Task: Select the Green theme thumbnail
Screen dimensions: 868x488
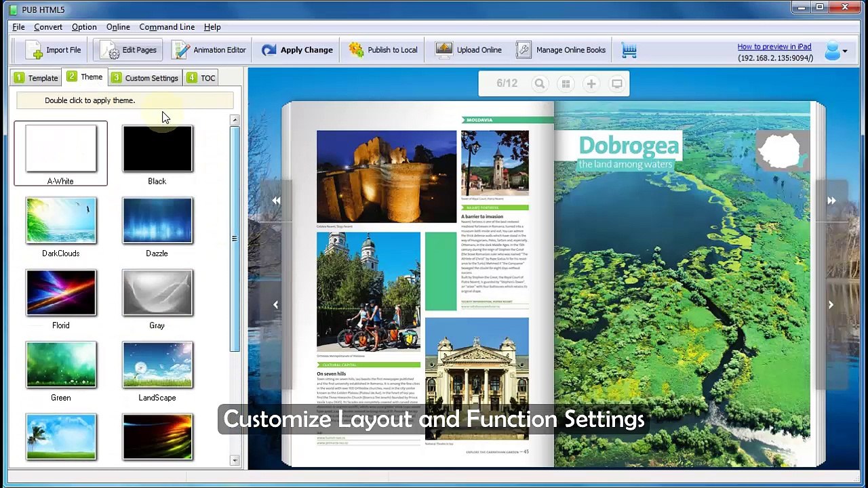Action: (x=61, y=365)
